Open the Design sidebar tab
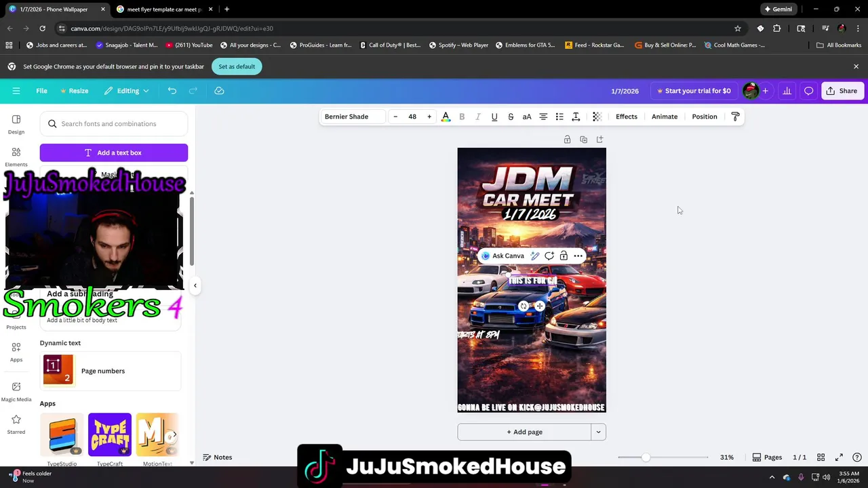Image resolution: width=868 pixels, height=488 pixels. tap(16, 125)
